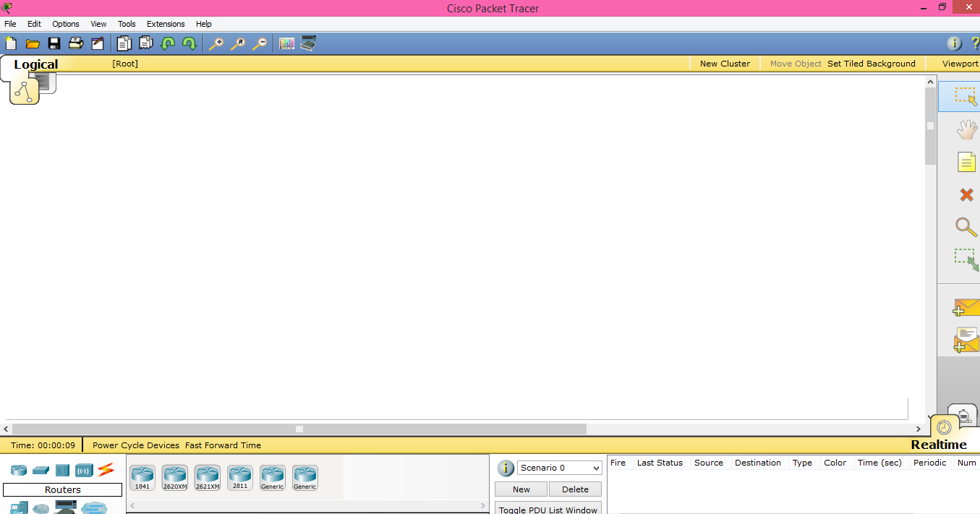The image size is (980, 514).
Task: Zoom in with the plus magnifier
Action: 216,43
